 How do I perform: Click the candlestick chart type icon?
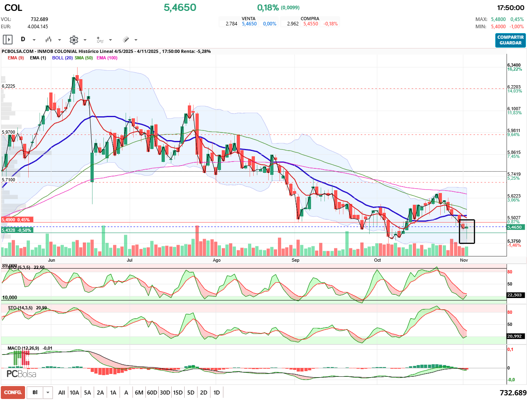[x=48, y=40]
